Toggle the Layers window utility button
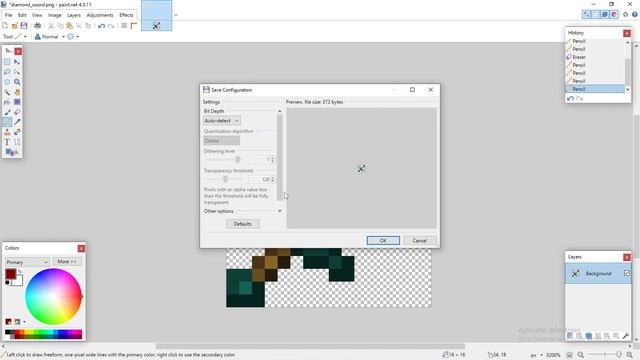The image size is (640, 360). (x=605, y=15)
